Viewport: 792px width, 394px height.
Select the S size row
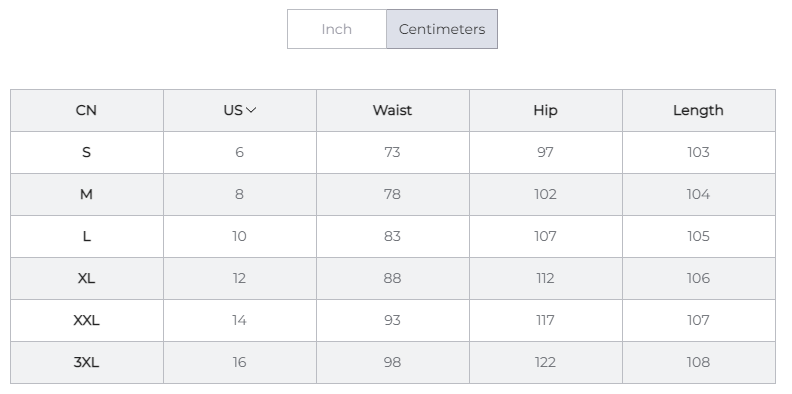393,152
